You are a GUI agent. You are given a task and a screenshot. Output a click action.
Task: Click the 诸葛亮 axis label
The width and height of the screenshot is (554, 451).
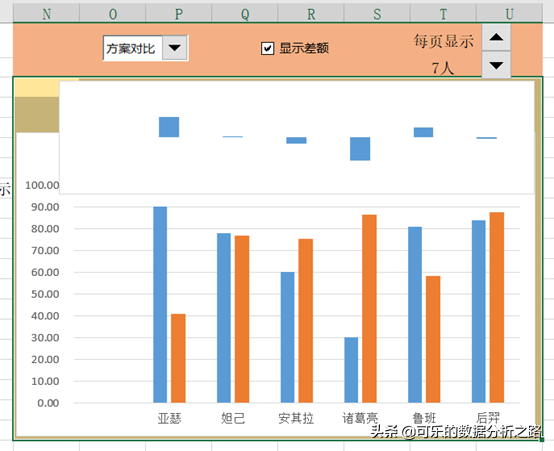coord(360,418)
